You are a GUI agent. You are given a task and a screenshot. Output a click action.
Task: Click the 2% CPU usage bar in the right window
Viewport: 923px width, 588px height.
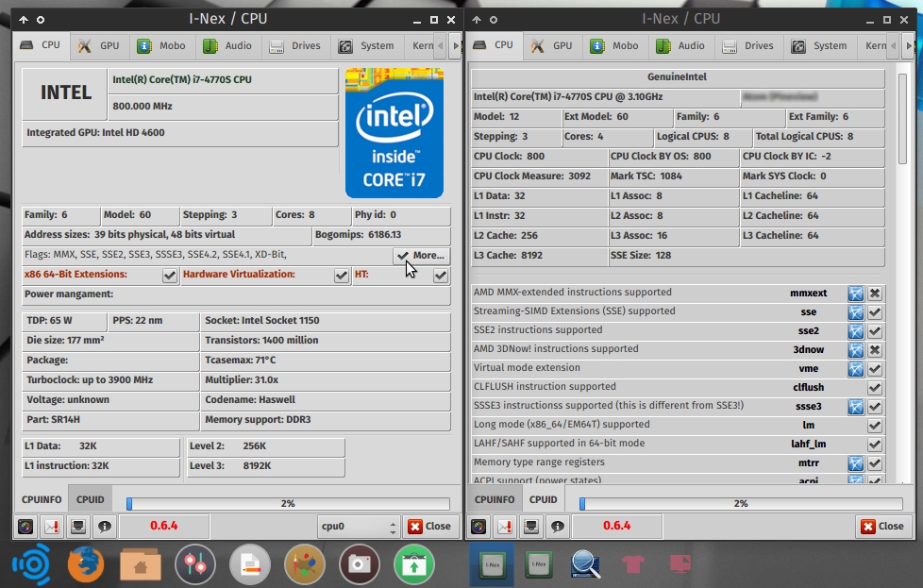[x=741, y=504]
